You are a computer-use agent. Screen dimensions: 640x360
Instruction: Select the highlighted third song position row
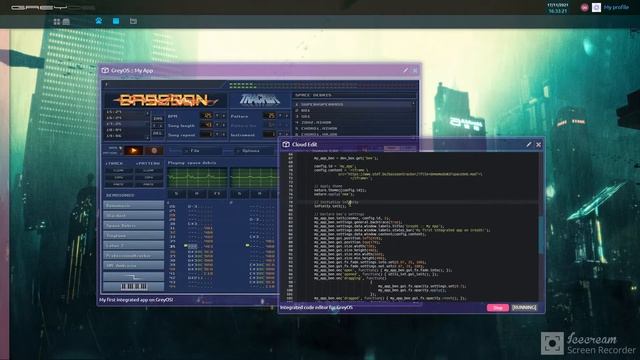(126, 124)
